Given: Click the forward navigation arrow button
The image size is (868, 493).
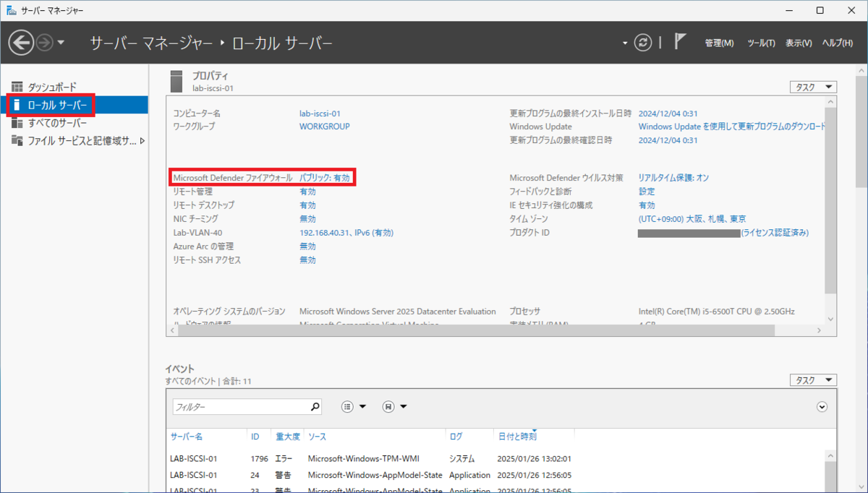Looking at the screenshot, I should click(x=44, y=43).
